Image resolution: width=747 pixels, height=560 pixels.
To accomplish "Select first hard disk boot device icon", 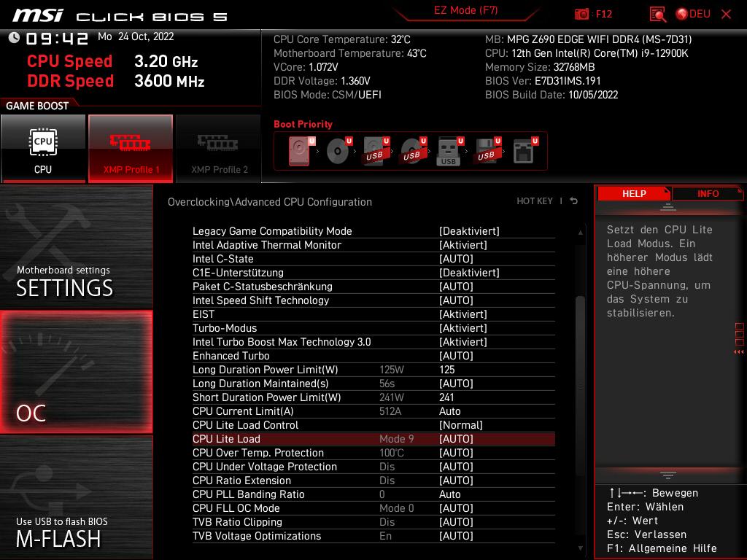I will tap(301, 151).
